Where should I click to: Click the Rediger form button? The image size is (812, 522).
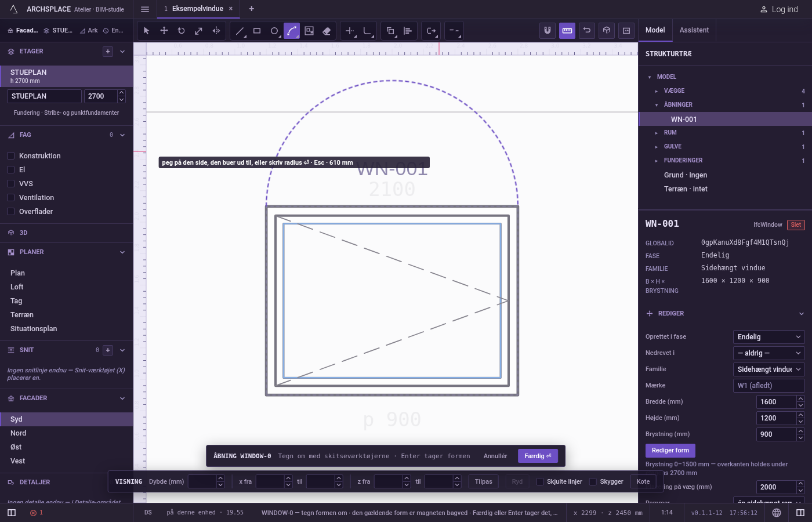tap(670, 451)
